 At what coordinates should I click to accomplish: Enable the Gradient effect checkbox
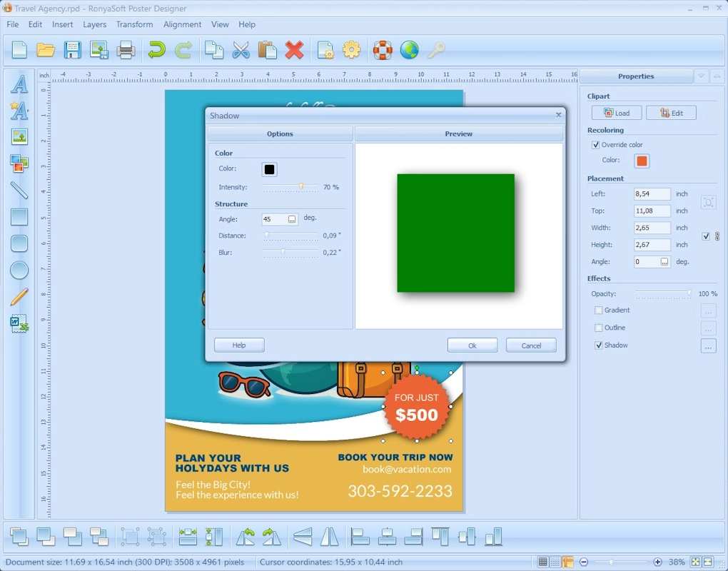point(599,310)
